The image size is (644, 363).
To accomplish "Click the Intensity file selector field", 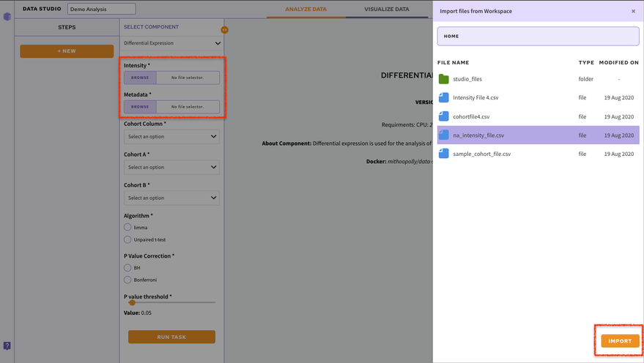I will pos(188,78).
